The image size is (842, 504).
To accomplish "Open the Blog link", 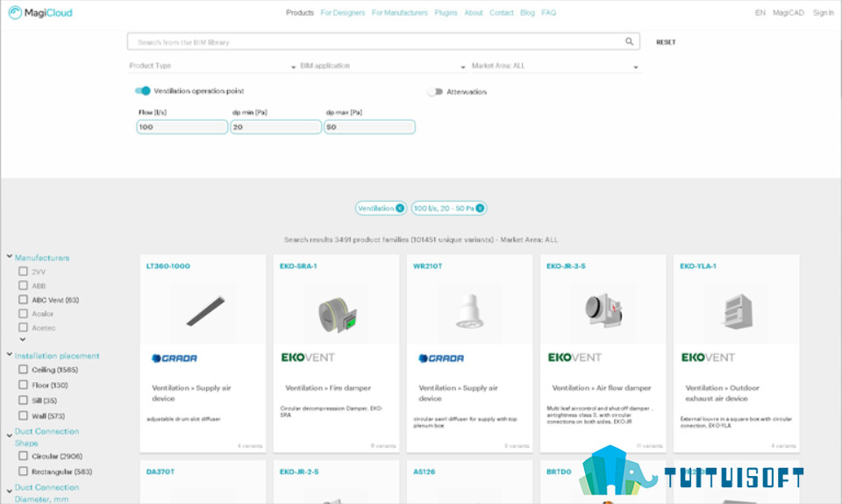I will pyautogui.click(x=527, y=13).
